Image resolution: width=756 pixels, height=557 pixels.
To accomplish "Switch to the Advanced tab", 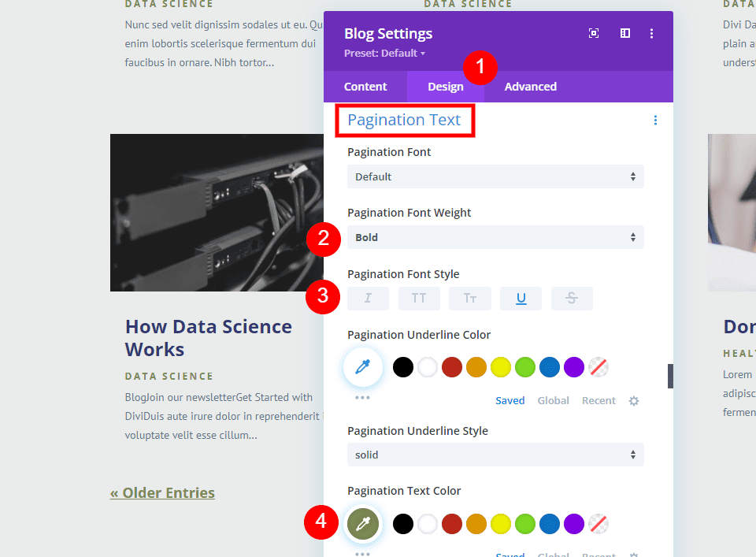I will tap(530, 87).
